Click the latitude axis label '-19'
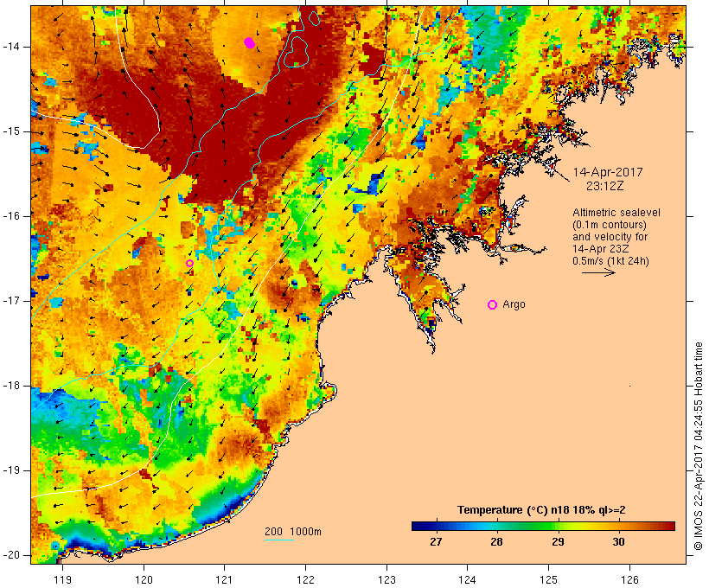 [x=11, y=470]
